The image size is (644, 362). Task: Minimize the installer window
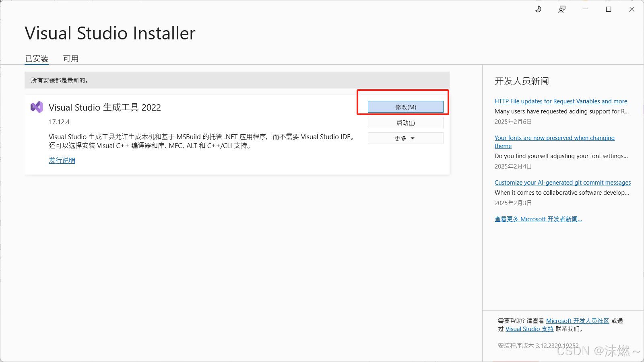point(585,9)
